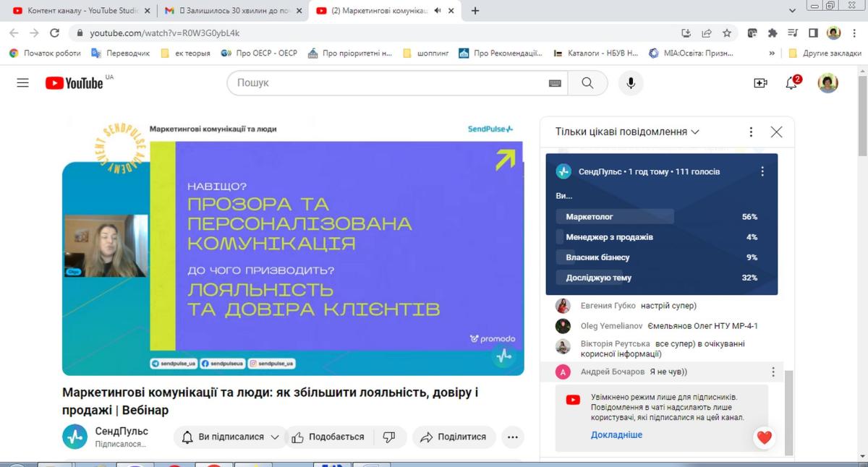
Task: Open the YouTube guide hamburger menu
Action: point(22,83)
